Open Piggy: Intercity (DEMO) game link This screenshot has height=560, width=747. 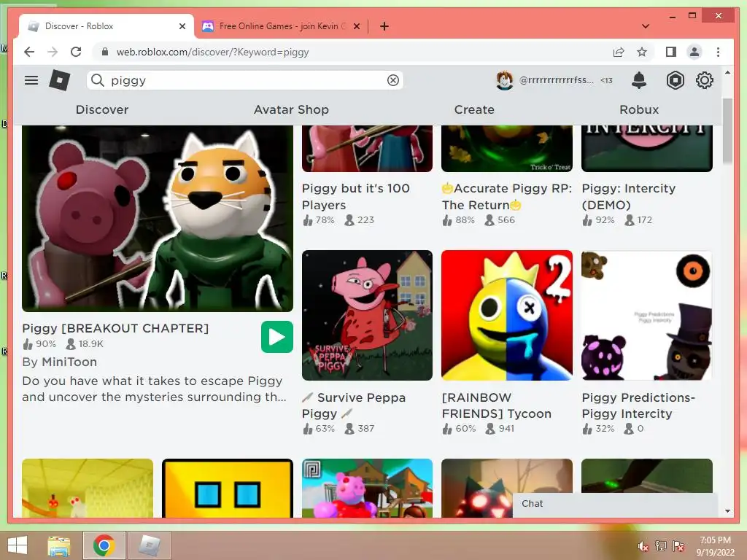[x=628, y=196]
